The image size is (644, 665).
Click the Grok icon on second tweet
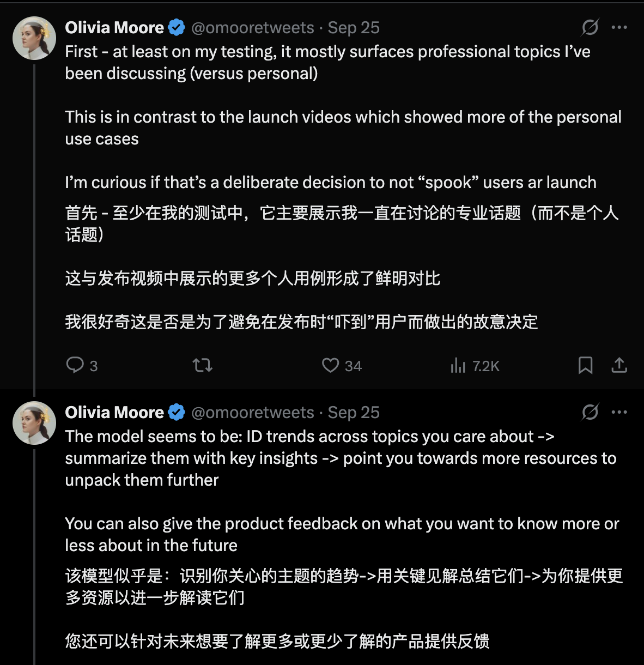(590, 412)
